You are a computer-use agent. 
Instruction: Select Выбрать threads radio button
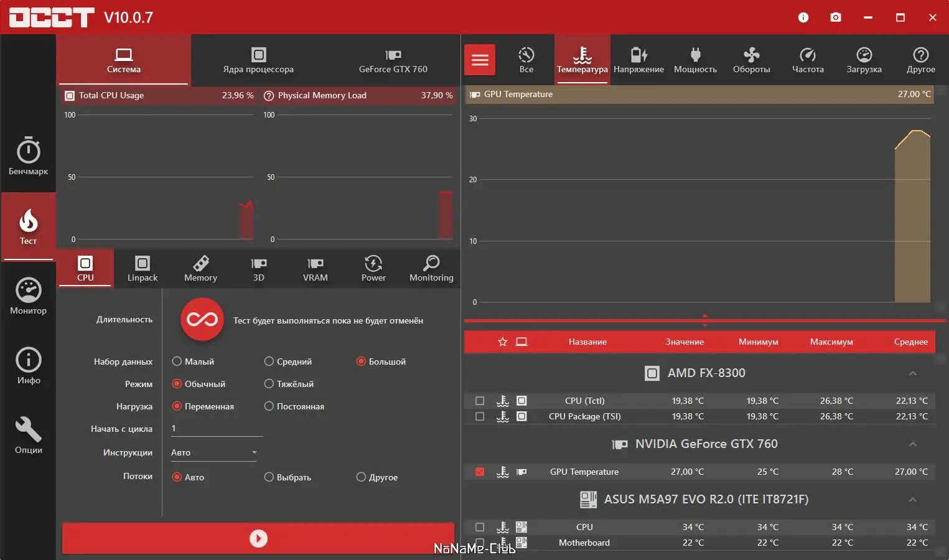pos(288,477)
